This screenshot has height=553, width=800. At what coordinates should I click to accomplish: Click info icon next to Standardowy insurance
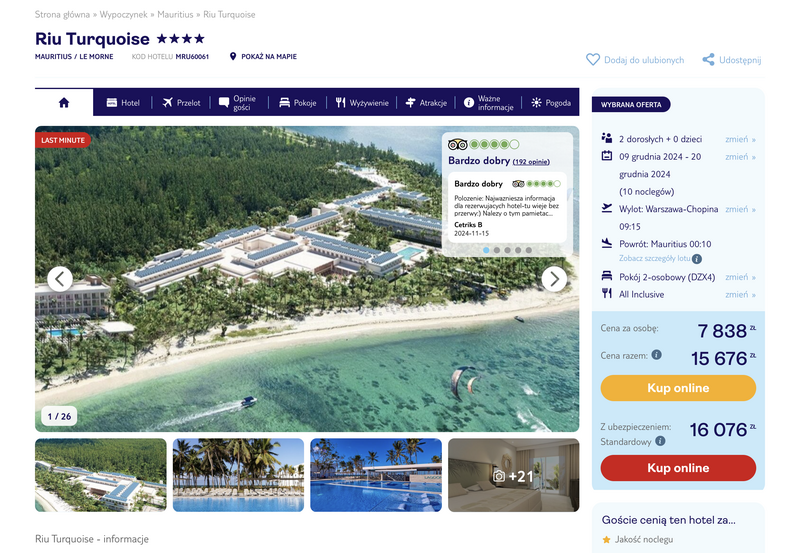click(x=660, y=441)
